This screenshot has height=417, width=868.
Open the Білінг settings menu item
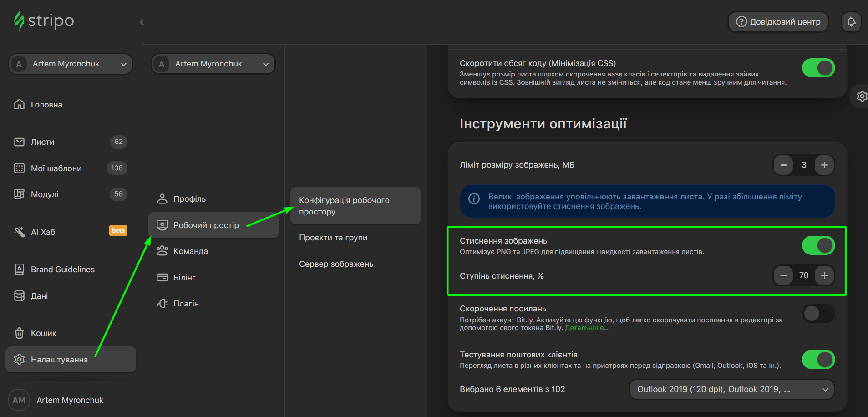pyautogui.click(x=184, y=278)
